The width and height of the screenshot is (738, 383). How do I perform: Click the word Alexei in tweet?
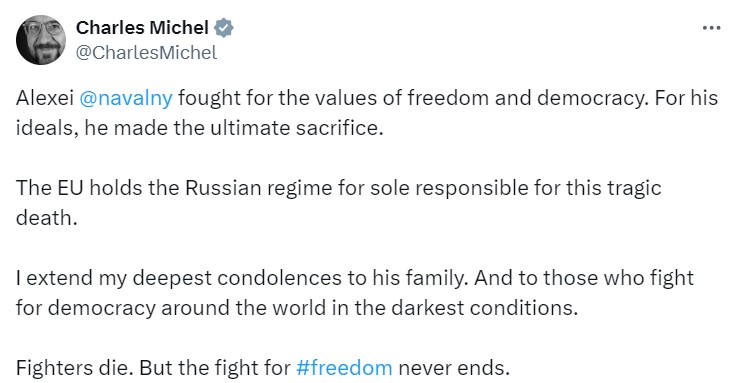pyautogui.click(x=45, y=98)
